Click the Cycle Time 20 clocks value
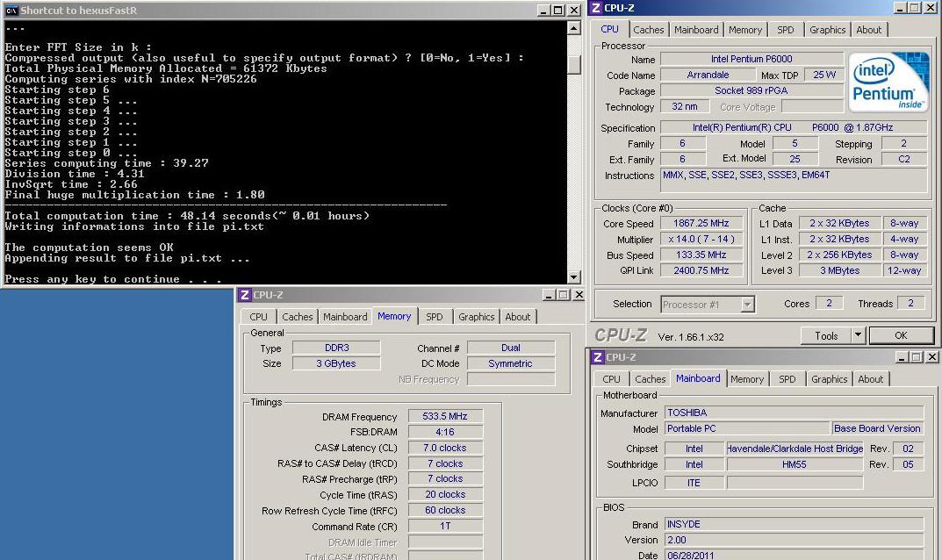Image resolution: width=942 pixels, height=560 pixels. pyautogui.click(x=445, y=494)
